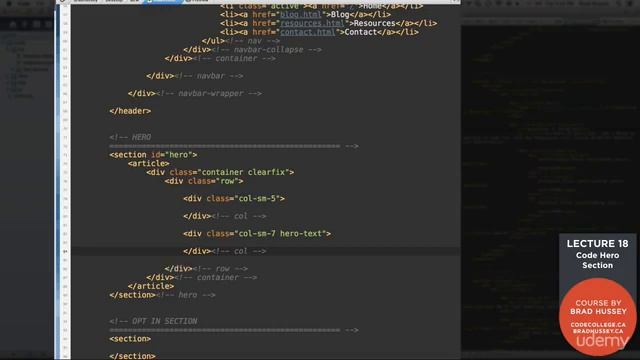This screenshot has height=360, width=640.
Task: Click the word Blog in nav list item
Action: 340,15
